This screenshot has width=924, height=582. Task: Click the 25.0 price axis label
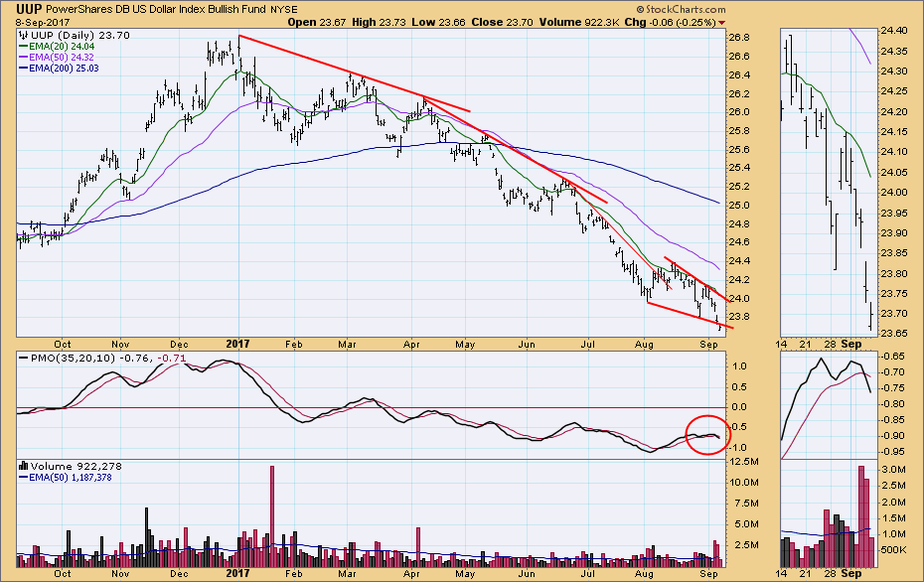click(x=739, y=206)
